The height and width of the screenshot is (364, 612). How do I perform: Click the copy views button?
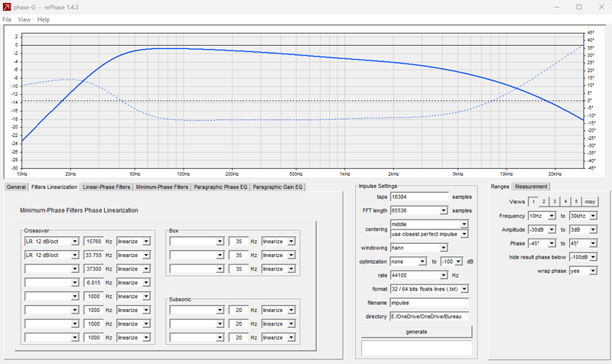pos(590,202)
